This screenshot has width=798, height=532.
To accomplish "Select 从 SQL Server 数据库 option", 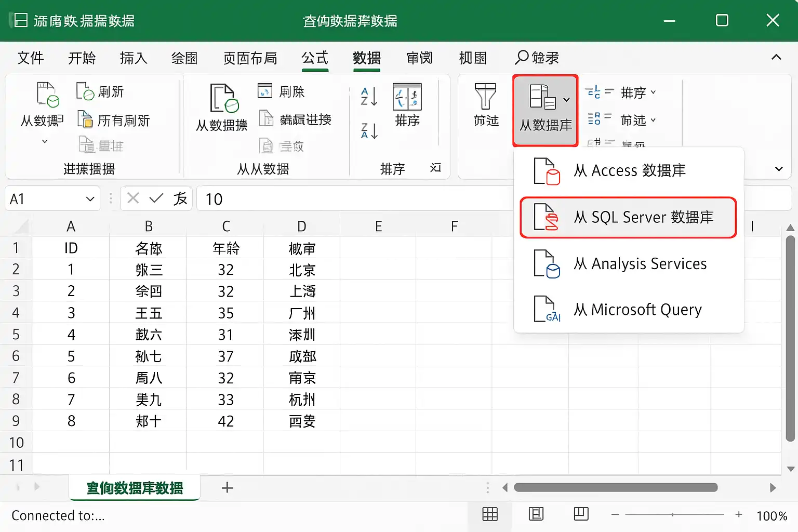I will (628, 217).
